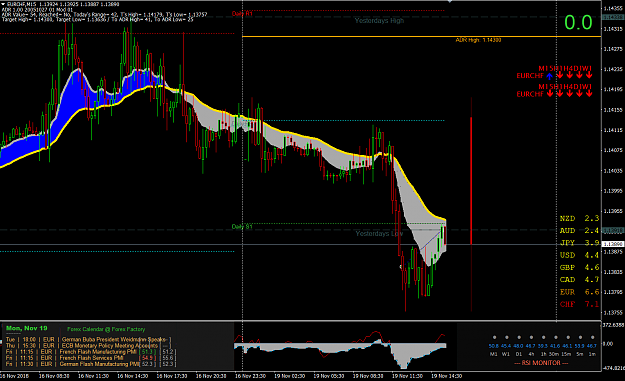Click the W1 down arrow in the upper EURCHF row
The width and height of the screenshot is (625, 381).
(589, 75)
